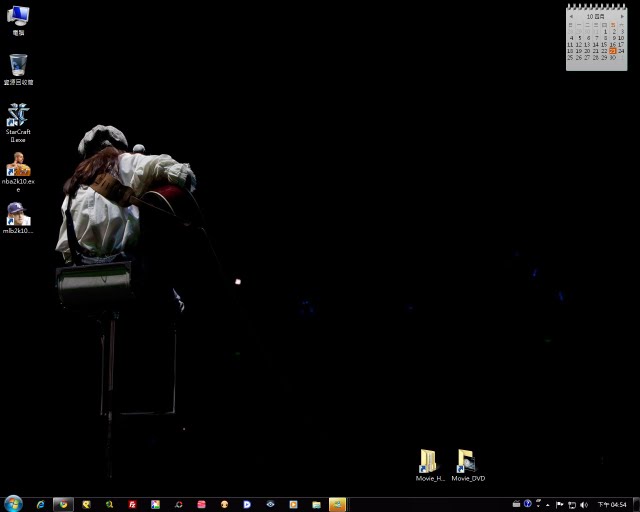
Task: Click the Show desktop button
Action: [636, 505]
